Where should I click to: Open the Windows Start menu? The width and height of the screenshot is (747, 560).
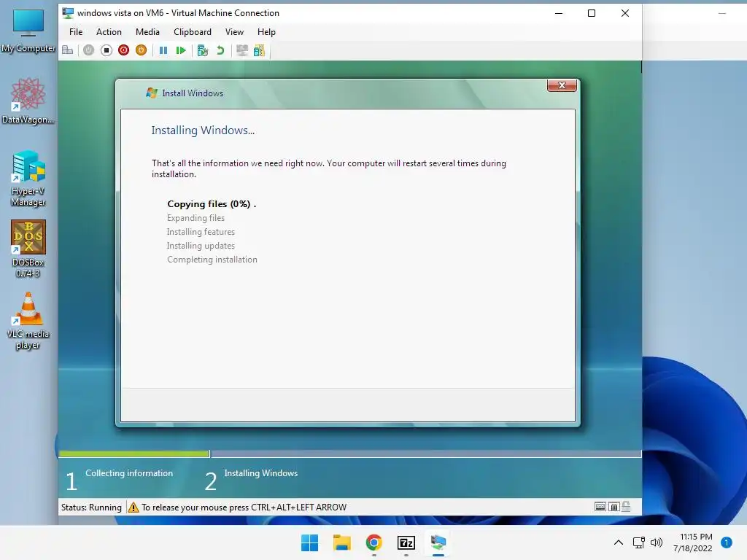tap(309, 542)
